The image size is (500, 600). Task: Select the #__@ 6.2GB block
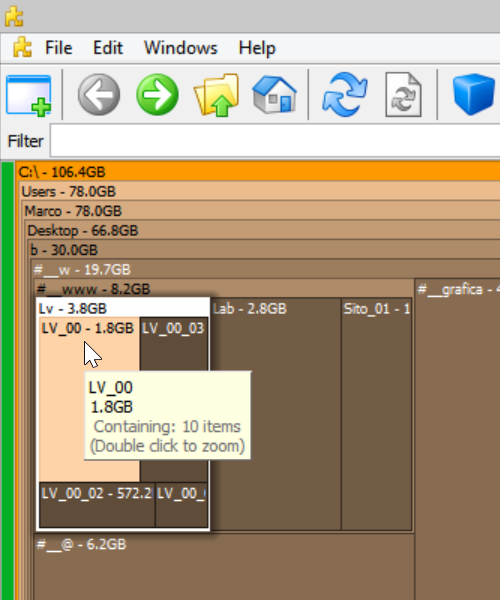tap(224, 567)
